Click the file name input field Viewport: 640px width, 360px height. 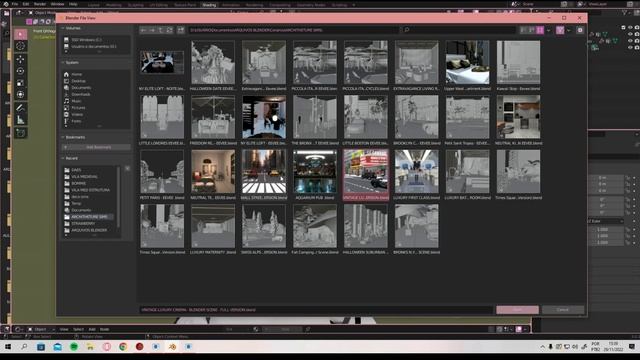click(x=316, y=310)
